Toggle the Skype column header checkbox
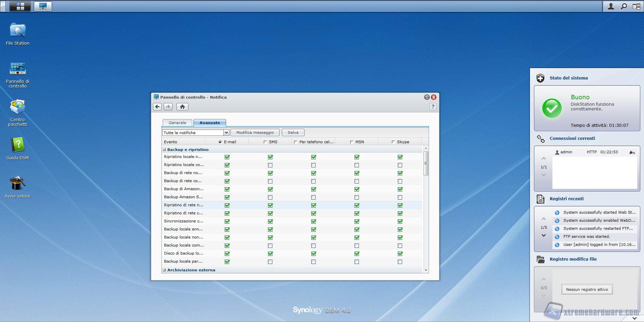This screenshot has width=644, height=322. [393, 142]
